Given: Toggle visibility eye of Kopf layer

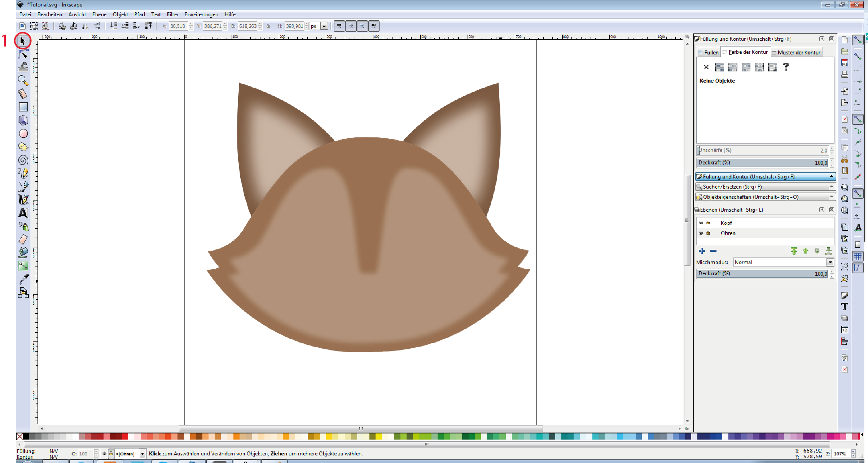Looking at the screenshot, I should pyautogui.click(x=701, y=223).
